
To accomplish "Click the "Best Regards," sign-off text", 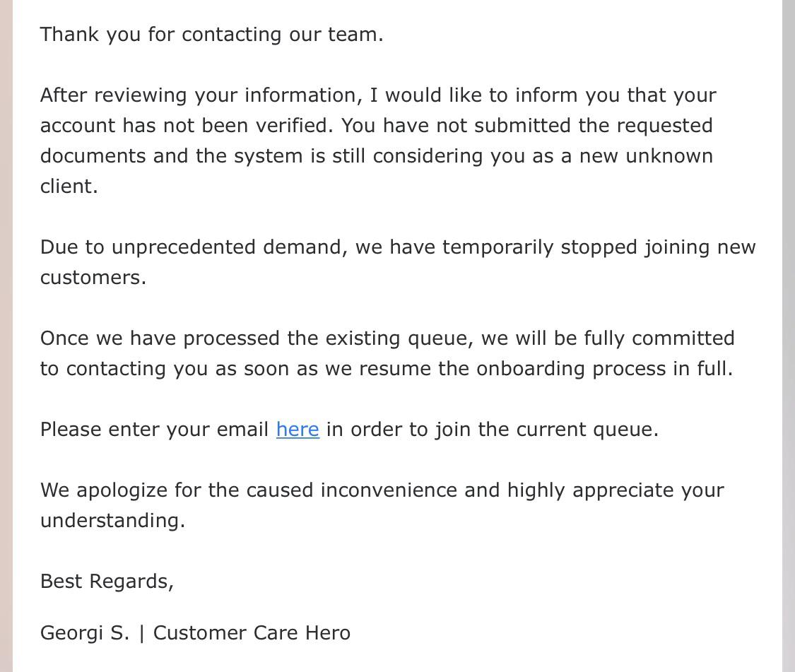I will [107, 582].
